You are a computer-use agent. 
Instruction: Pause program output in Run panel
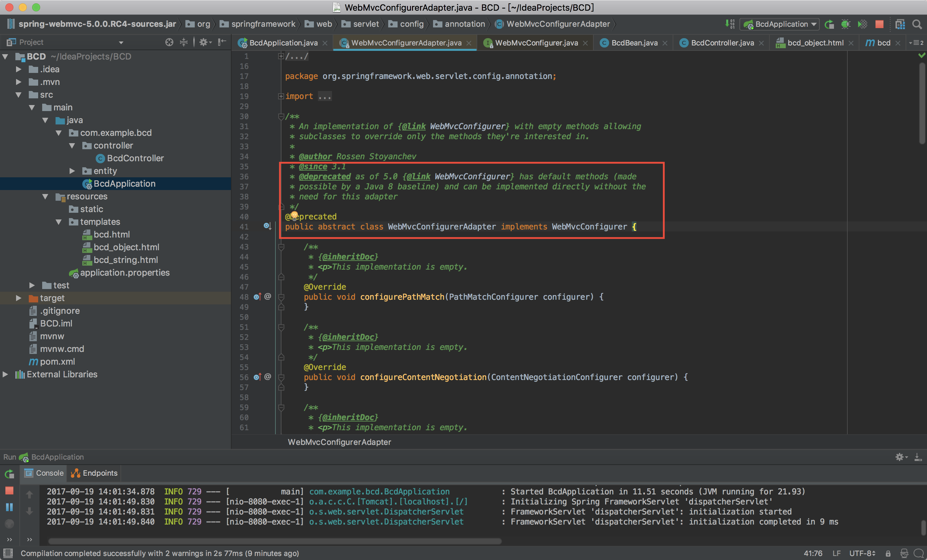point(9,507)
